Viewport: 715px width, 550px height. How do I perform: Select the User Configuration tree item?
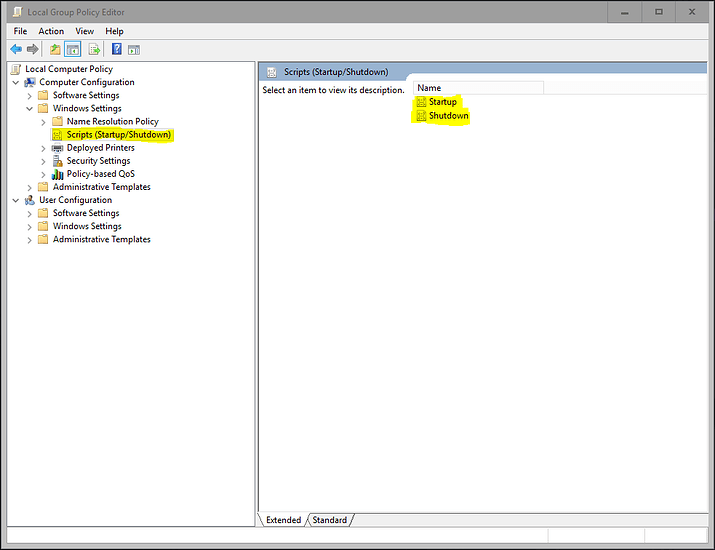pyautogui.click(x=75, y=200)
